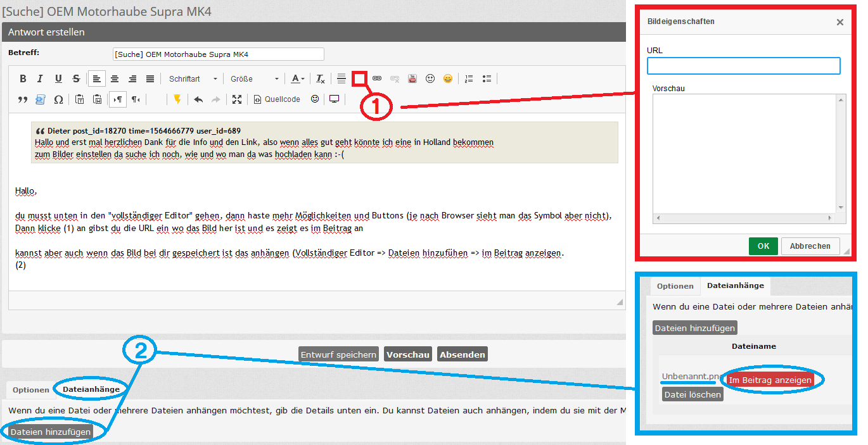The height and width of the screenshot is (445, 868).
Task: Apply italic formatting
Action: (40, 79)
